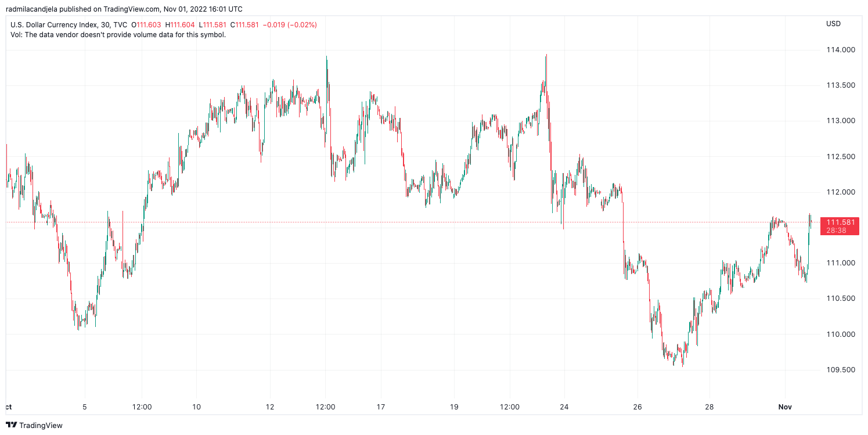Click the 109.500 price axis label
This screenshot has width=868, height=435.
[x=841, y=370]
